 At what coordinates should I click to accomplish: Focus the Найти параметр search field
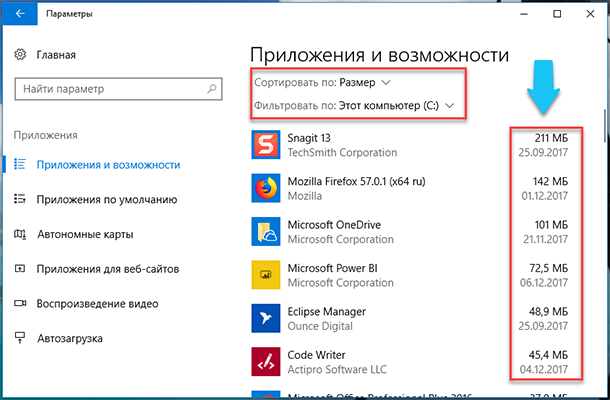tap(118, 89)
